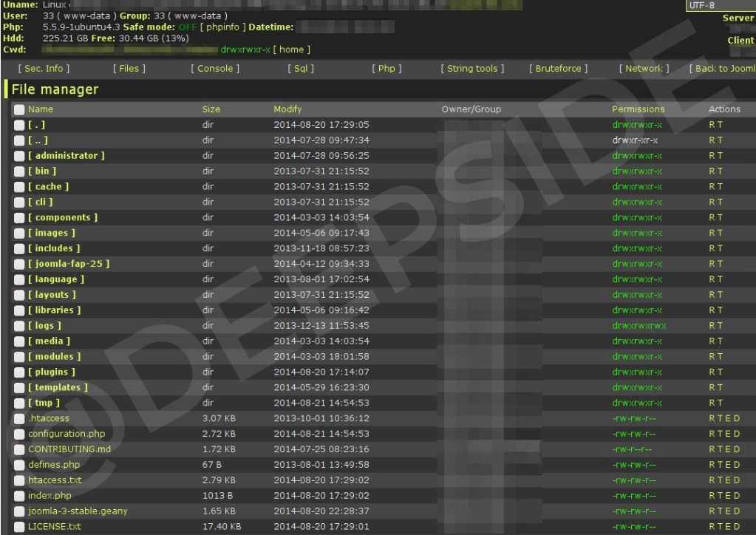This screenshot has height=535, width=756.
Task: Open the .htaccess file
Action: pos(47,418)
